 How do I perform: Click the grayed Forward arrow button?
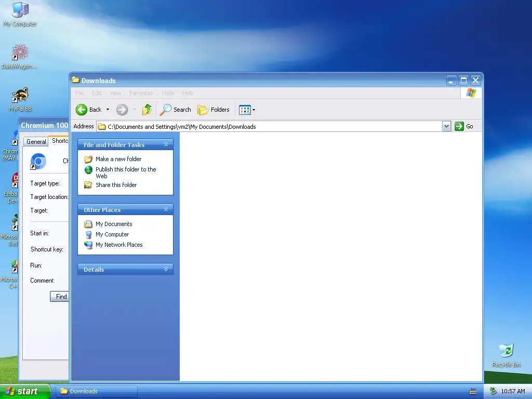point(122,110)
